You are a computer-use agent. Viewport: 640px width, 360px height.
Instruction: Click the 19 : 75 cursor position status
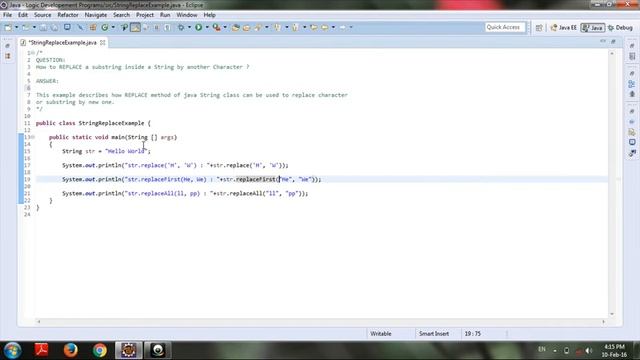(x=472, y=334)
